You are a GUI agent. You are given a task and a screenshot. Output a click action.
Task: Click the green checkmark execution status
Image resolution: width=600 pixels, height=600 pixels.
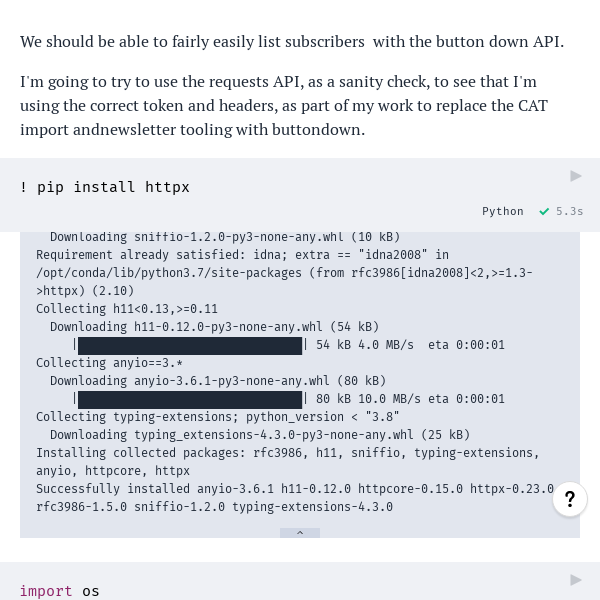pyautogui.click(x=544, y=211)
